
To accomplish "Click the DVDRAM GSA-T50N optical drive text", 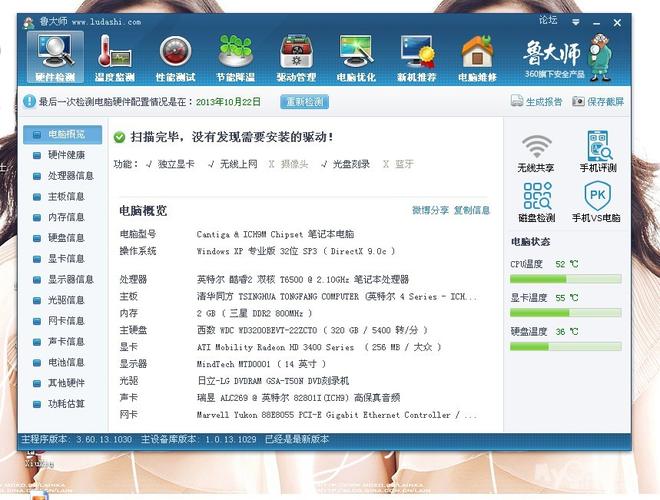I will point(273,381).
